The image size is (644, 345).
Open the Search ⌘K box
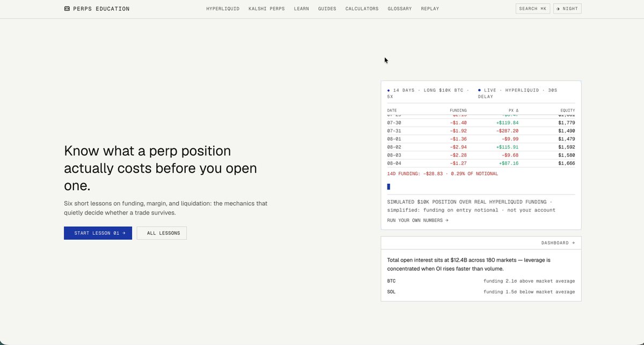coord(533,9)
